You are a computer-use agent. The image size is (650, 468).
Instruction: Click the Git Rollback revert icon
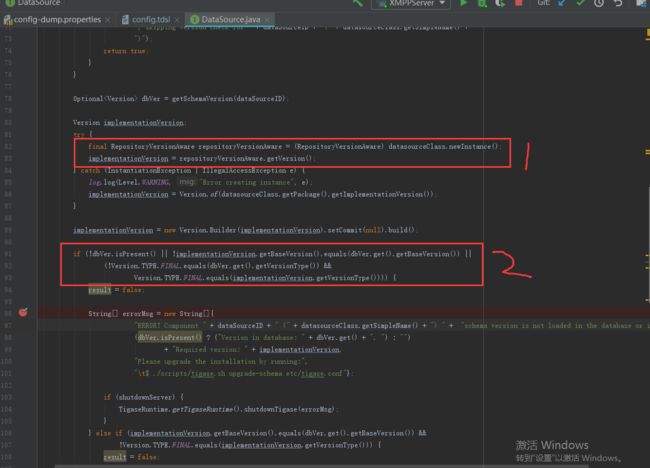618,3
